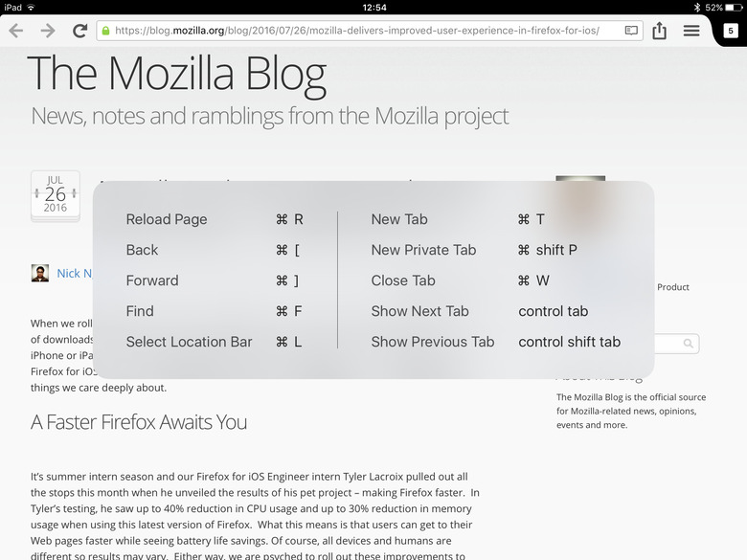Reload the page with refresh icon
The width and height of the screenshot is (747, 560).
click(80, 31)
